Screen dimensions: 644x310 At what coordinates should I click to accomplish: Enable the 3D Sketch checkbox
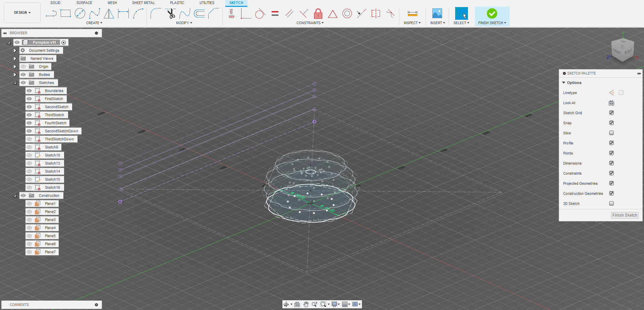[x=611, y=204]
